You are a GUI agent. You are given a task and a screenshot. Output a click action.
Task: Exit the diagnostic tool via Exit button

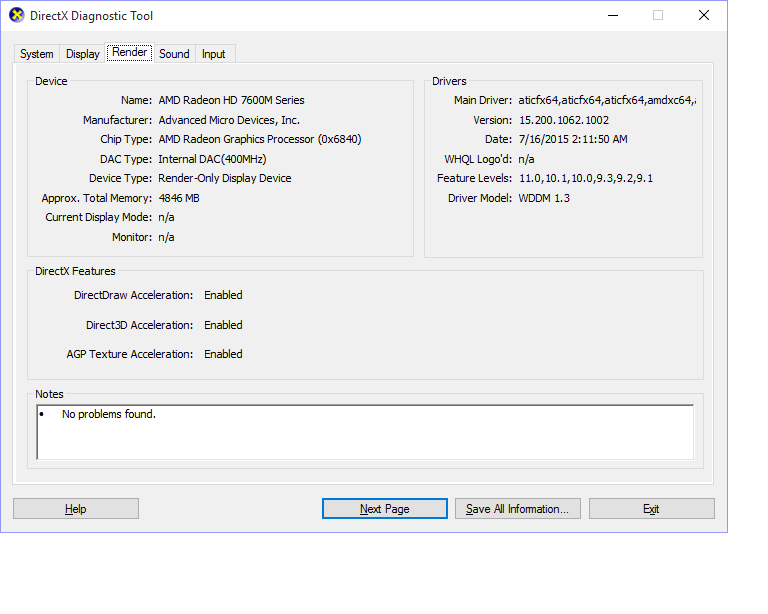651,509
